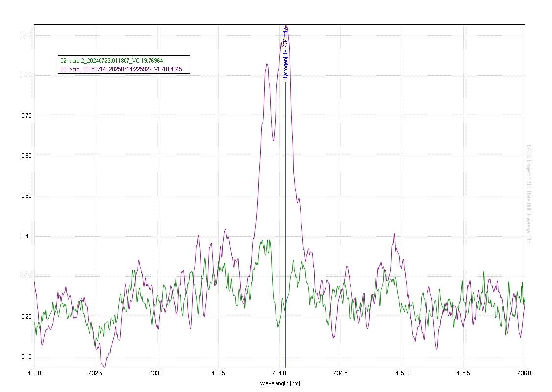This screenshot has width=552, height=392.
Task: Click the 435.0 x-axis tick label
Action: [x=402, y=373]
